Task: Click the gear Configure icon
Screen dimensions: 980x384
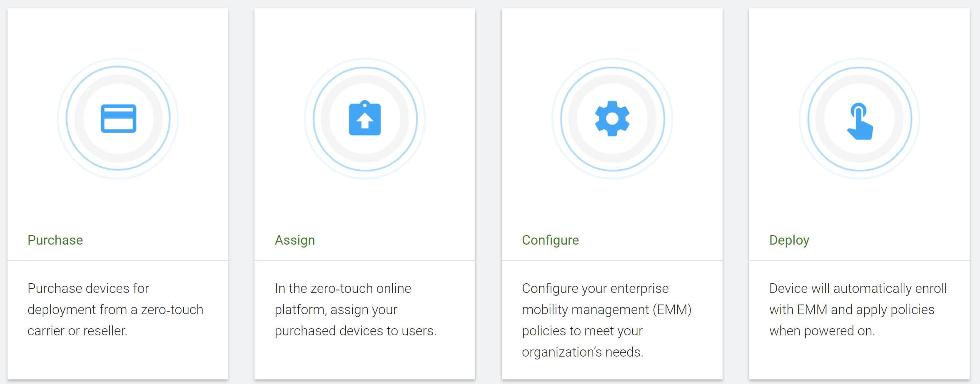Action: coord(612,119)
